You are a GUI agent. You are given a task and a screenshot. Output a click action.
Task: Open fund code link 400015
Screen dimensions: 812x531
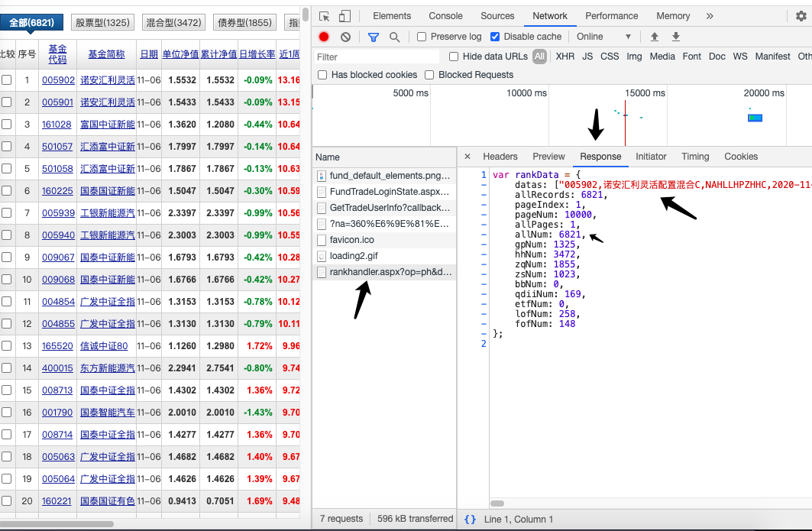pyautogui.click(x=57, y=367)
